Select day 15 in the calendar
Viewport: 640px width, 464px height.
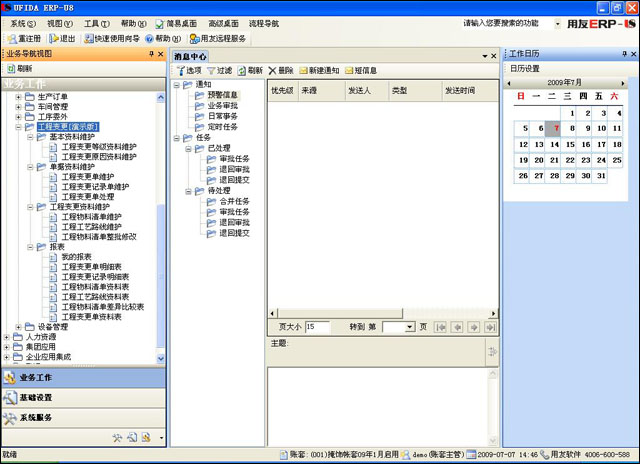pyautogui.click(x=570, y=144)
